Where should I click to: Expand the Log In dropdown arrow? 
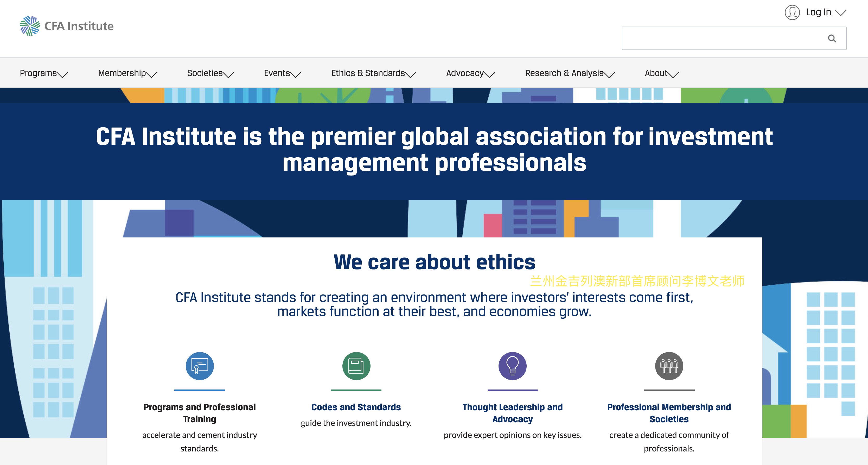[841, 13]
